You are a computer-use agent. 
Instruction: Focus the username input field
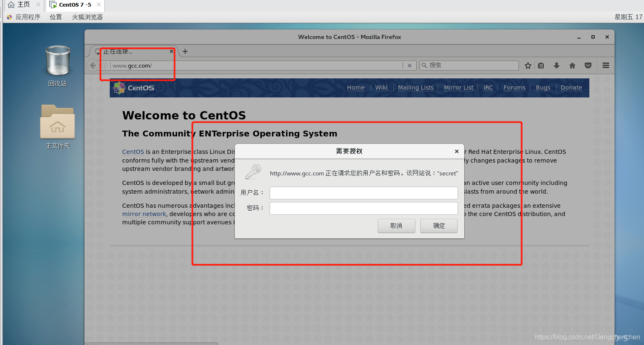coord(364,193)
